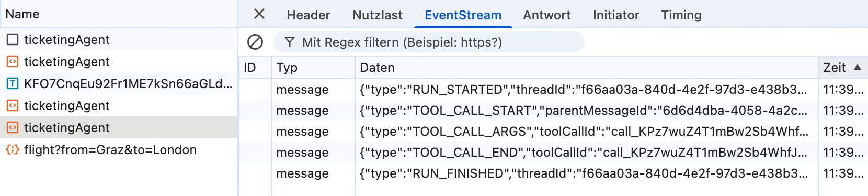
Task: Click the sort arrow in the Zeit column
Action: click(858, 67)
